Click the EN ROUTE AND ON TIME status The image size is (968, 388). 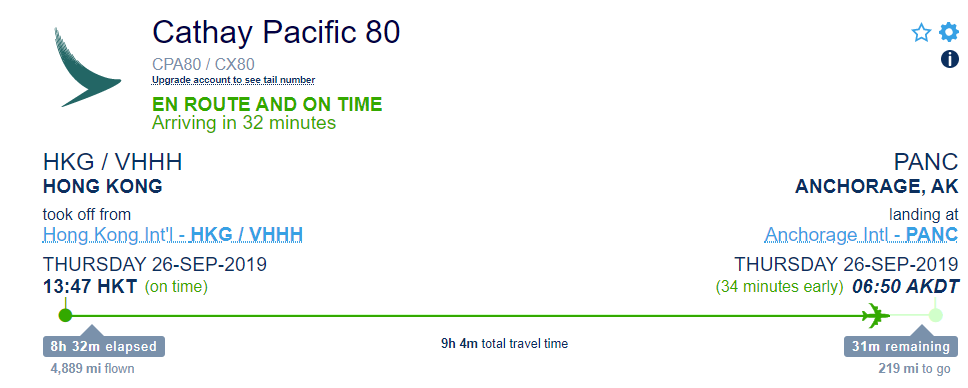point(267,104)
